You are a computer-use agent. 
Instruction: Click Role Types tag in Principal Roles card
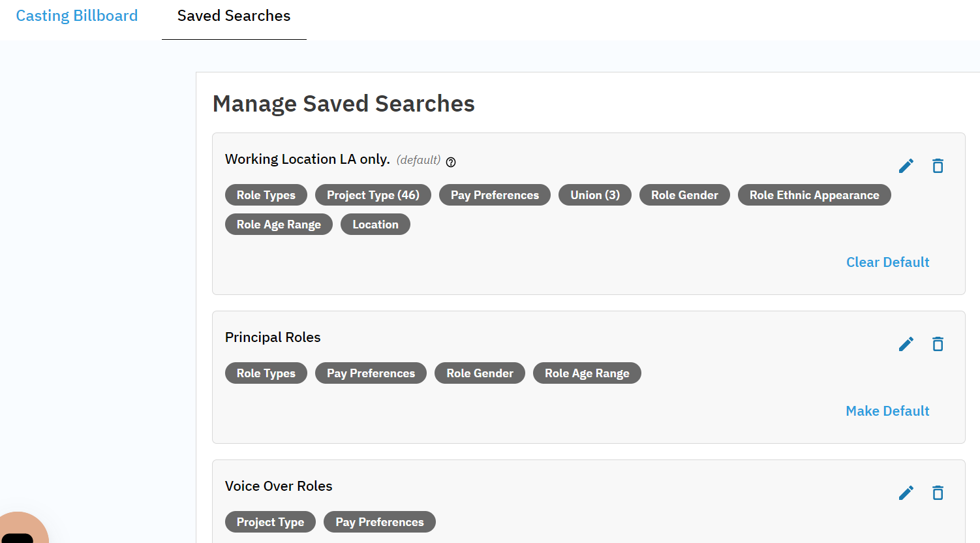tap(266, 373)
